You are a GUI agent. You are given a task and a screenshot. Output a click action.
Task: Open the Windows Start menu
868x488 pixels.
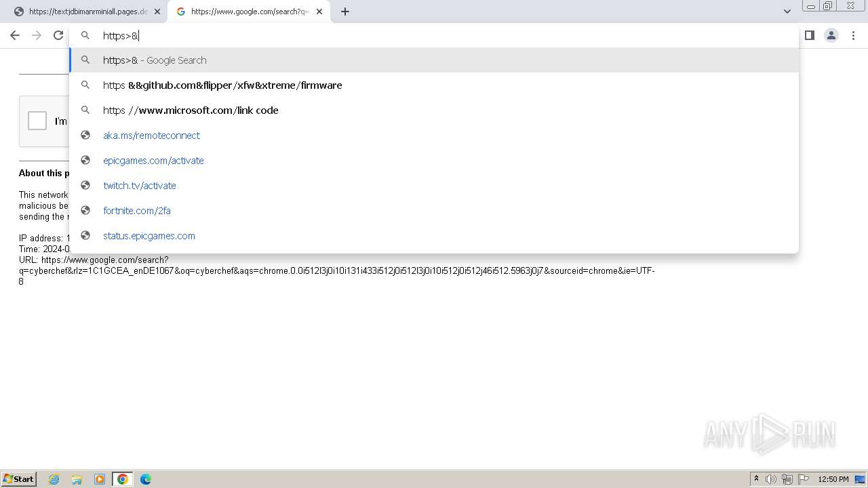(18, 479)
